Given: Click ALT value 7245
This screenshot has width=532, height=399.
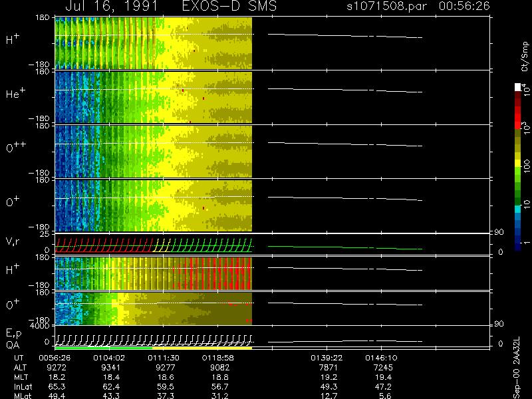Looking at the screenshot, I should pyautogui.click(x=383, y=368).
